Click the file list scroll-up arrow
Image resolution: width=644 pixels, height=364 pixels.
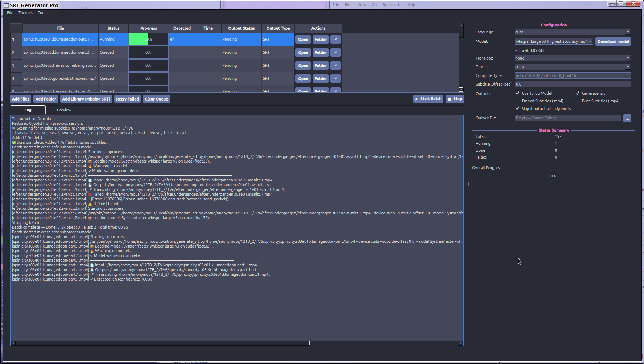461,26
